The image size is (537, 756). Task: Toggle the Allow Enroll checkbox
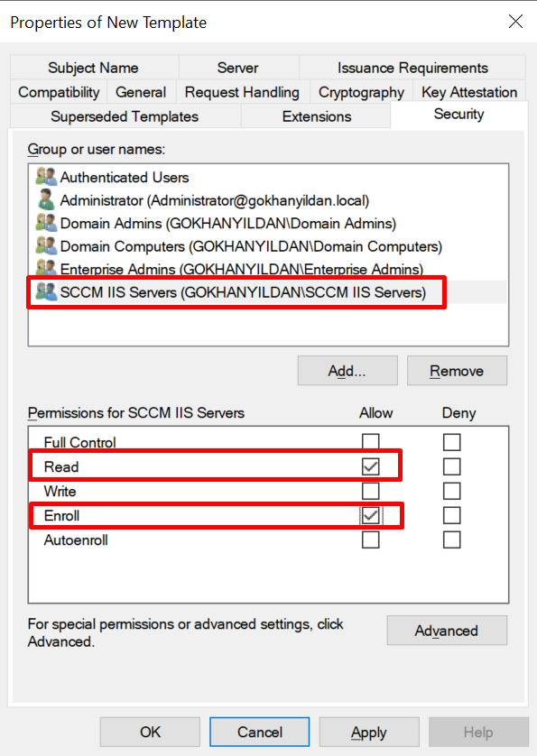coord(371,515)
